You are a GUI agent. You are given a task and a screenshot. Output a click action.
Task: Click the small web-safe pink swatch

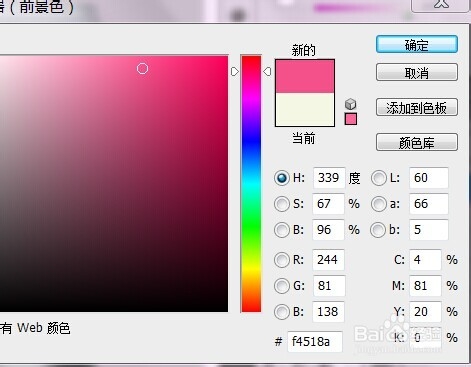351,119
